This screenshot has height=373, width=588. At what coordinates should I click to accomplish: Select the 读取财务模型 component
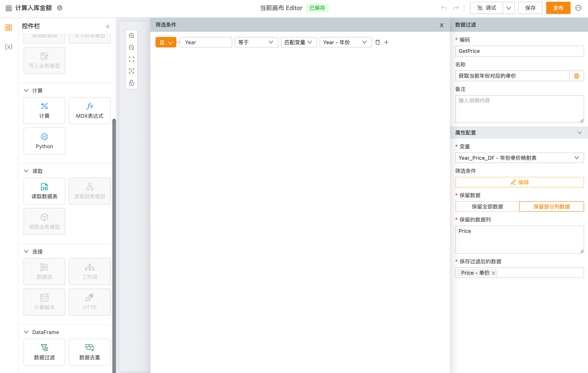pos(90,191)
